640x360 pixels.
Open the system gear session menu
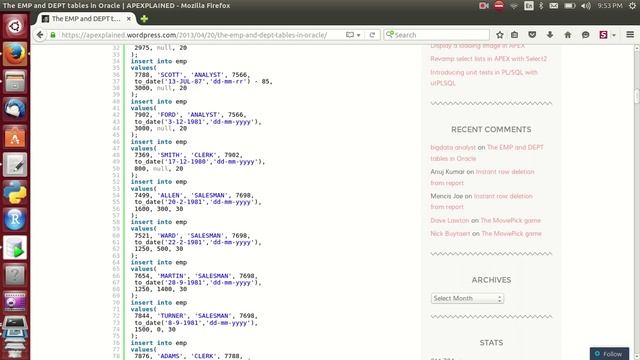click(632, 6)
